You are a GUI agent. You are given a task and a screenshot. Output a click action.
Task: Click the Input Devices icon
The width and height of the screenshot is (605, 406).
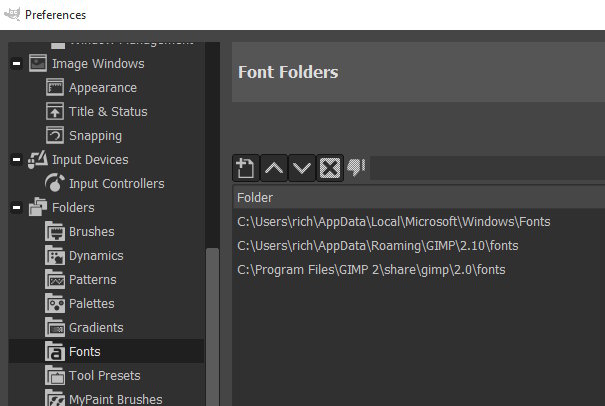tap(38, 159)
